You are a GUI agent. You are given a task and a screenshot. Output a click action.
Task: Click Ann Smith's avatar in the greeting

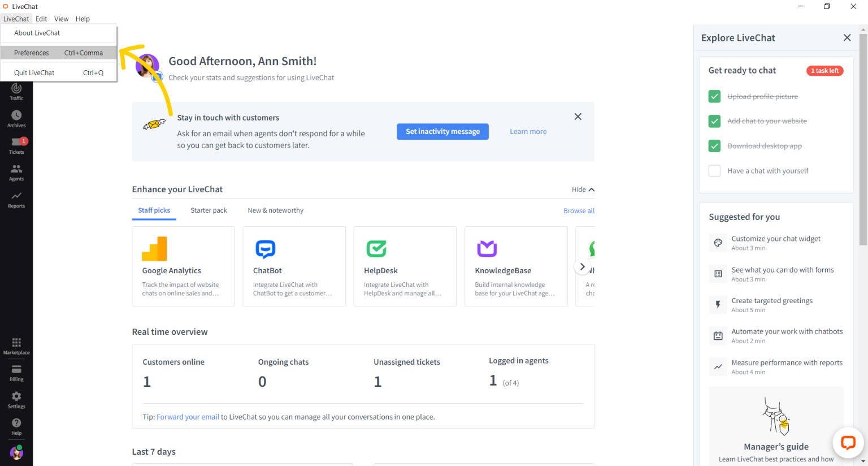pyautogui.click(x=148, y=67)
